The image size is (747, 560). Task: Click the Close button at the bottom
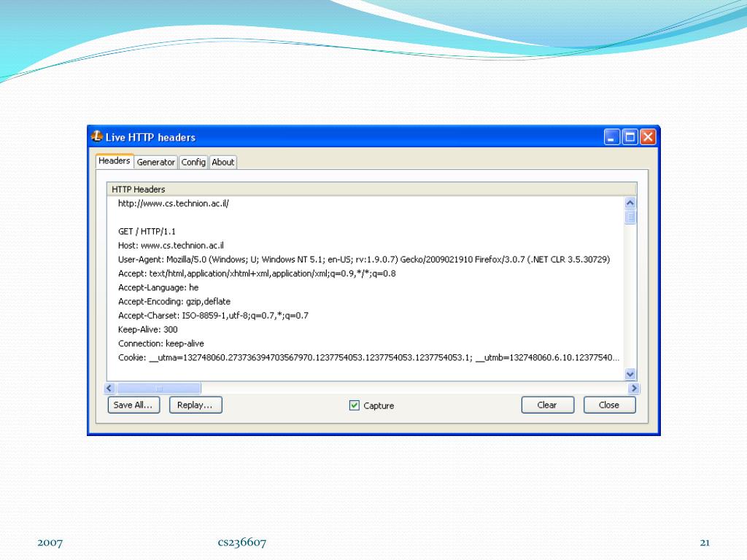point(609,405)
